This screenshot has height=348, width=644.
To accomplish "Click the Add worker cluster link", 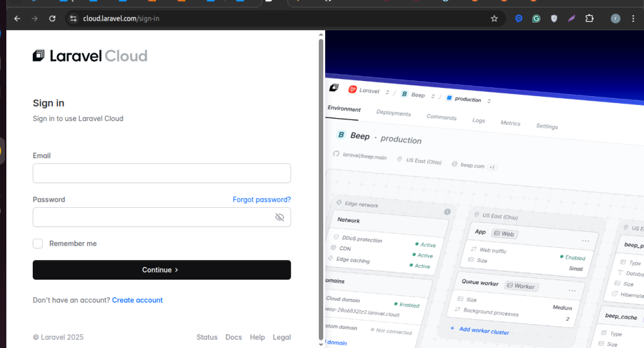I will (480, 330).
